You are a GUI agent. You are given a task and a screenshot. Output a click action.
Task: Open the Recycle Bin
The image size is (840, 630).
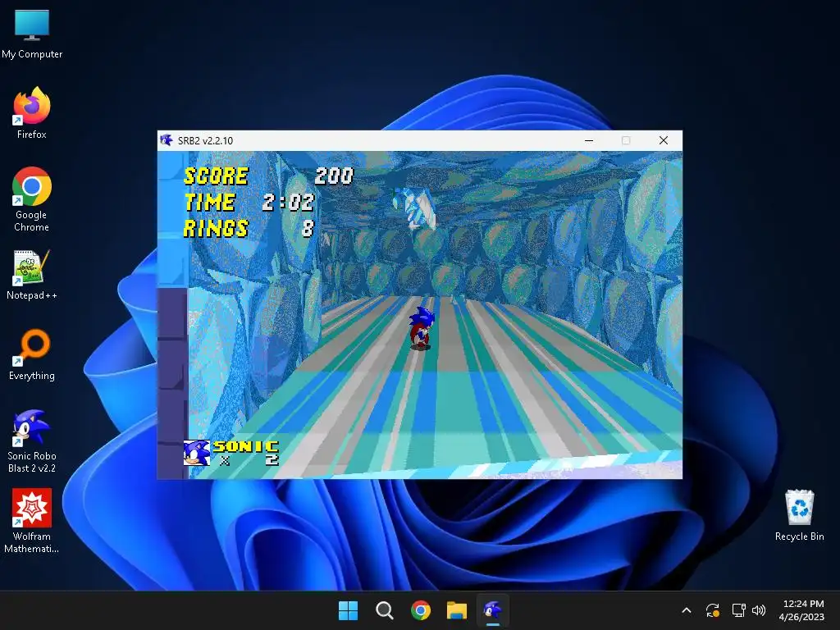tap(799, 515)
